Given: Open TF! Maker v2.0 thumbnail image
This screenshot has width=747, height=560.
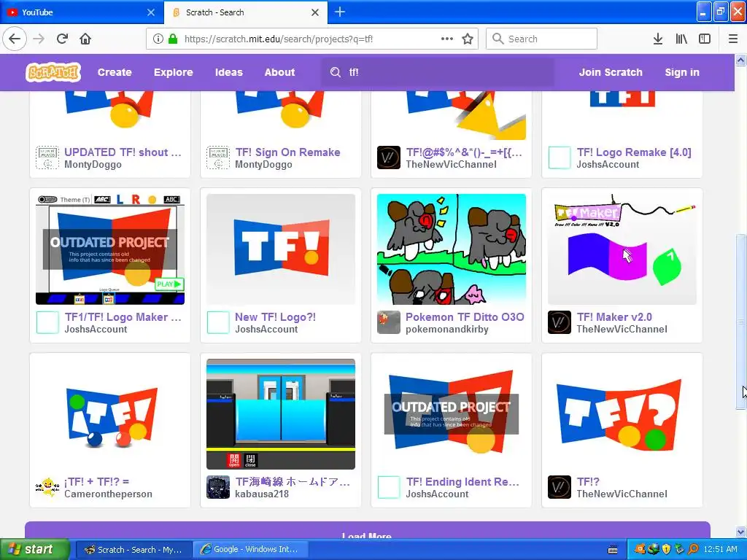Looking at the screenshot, I should pos(622,249).
